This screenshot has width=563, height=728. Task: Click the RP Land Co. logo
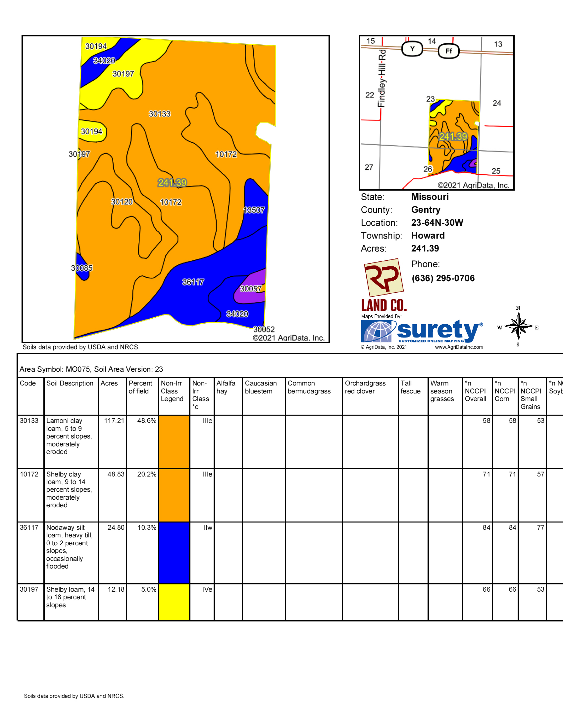pos(384,285)
